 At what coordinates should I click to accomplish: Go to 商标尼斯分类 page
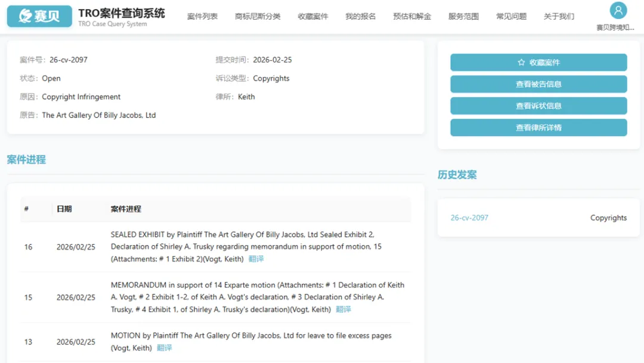tap(258, 17)
